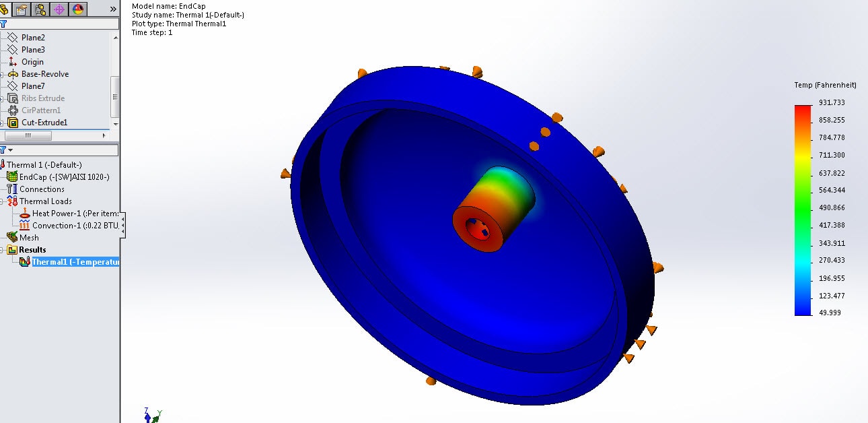This screenshot has width=868, height=423.
Task: Open the DimXpertManager crosshair tab
Action: point(59,9)
